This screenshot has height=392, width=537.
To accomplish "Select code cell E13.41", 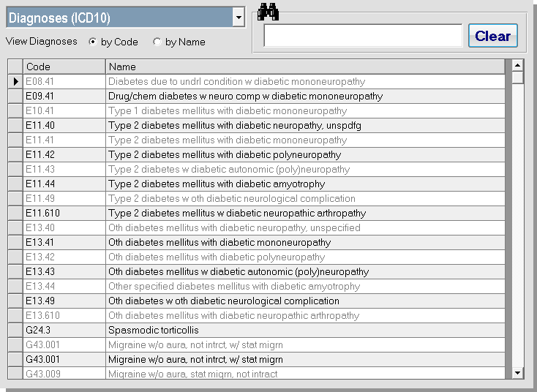I will pos(64,242).
